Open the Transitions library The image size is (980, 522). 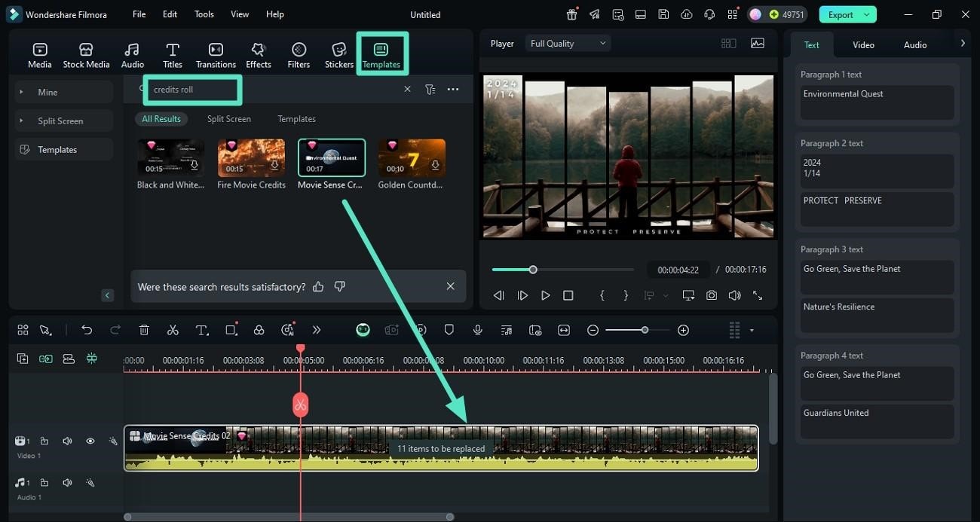coord(216,55)
